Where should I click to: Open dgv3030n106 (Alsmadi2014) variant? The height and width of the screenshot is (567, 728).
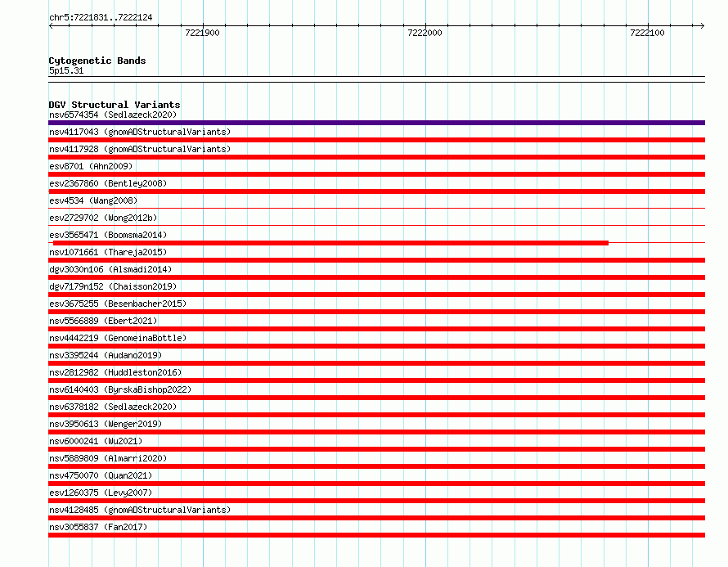point(110,269)
